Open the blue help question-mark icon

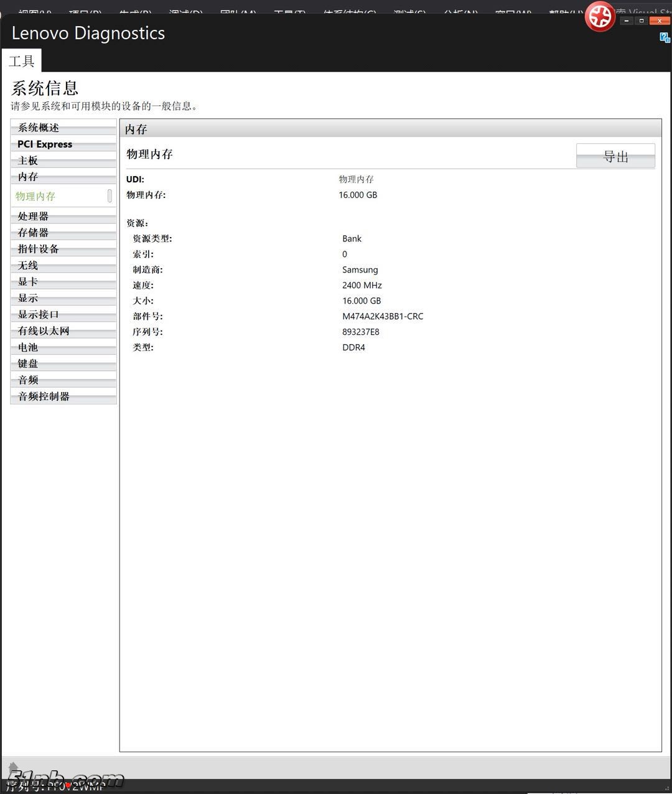(x=665, y=37)
